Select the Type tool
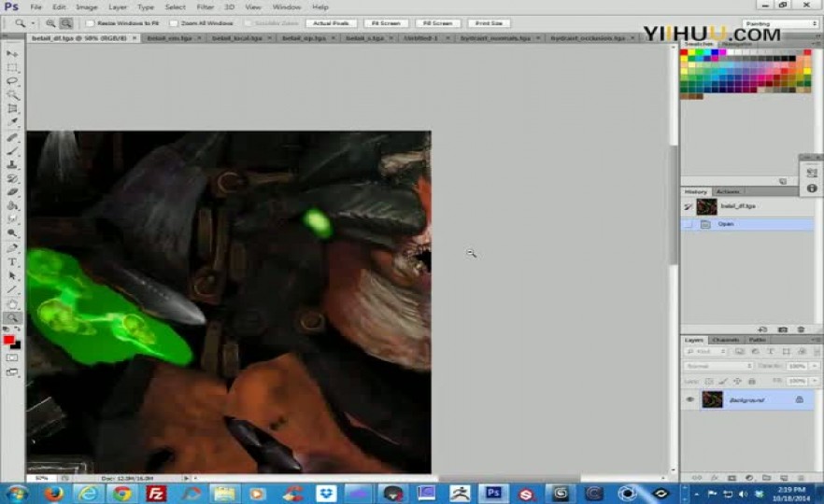Screen dimensions: 824x504 tap(12, 262)
